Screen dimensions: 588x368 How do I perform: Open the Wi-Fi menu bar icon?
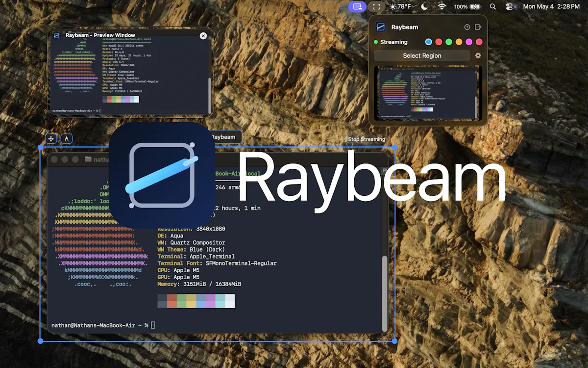point(442,7)
